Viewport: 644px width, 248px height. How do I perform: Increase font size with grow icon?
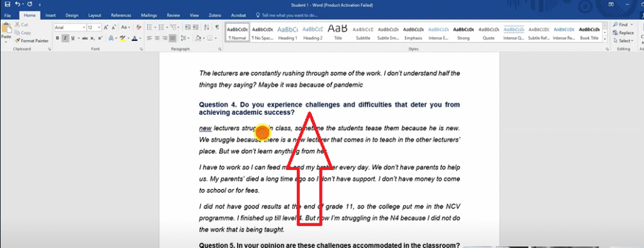point(106,28)
